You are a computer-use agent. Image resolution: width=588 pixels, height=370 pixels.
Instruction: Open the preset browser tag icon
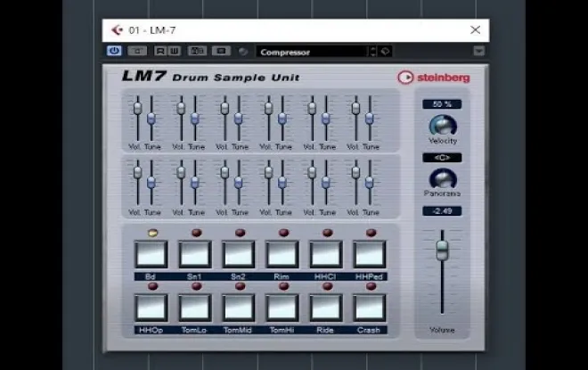pos(385,52)
